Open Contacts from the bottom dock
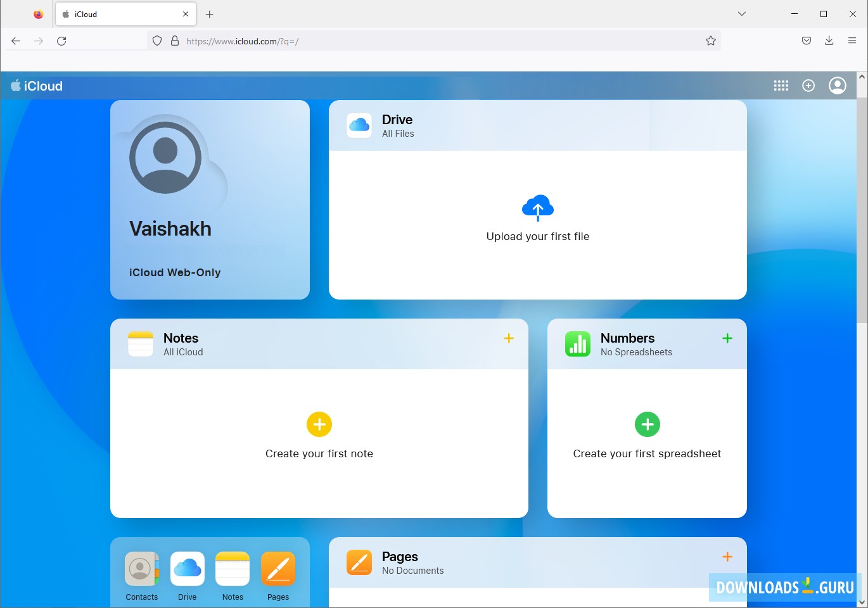Image resolution: width=868 pixels, height=608 pixels. [x=141, y=568]
